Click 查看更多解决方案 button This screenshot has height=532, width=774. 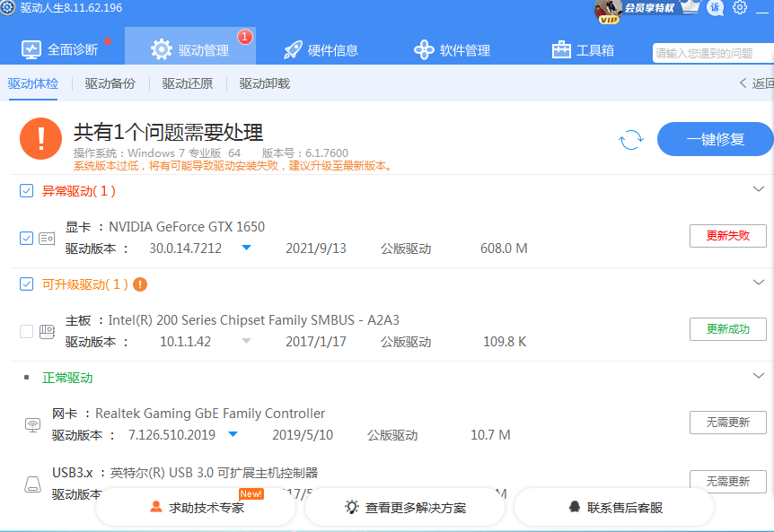tap(405, 507)
